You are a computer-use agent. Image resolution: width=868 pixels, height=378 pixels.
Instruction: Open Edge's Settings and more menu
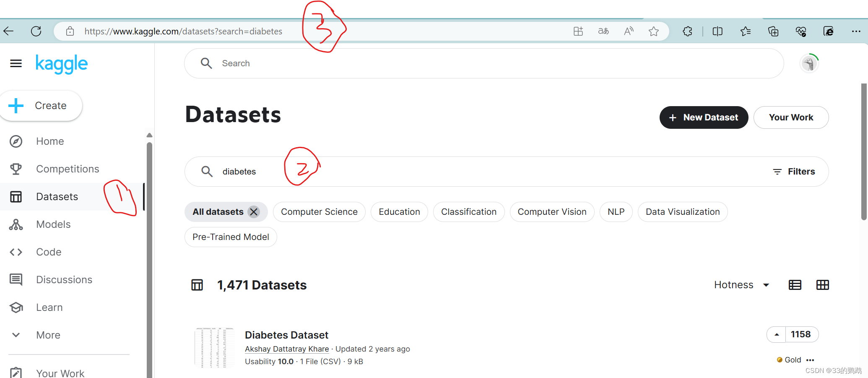pyautogui.click(x=857, y=31)
